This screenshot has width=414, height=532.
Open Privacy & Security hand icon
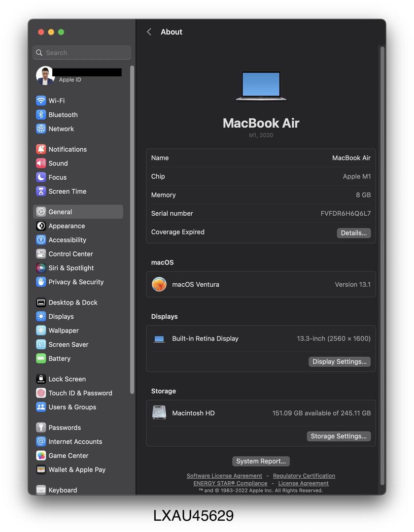point(41,282)
